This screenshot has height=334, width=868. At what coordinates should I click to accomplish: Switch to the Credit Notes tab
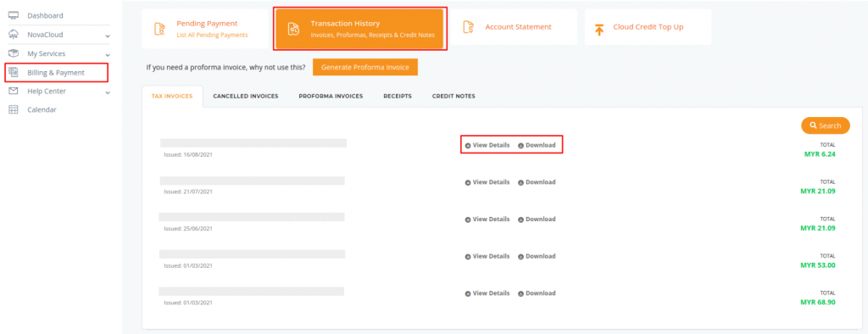coord(453,96)
